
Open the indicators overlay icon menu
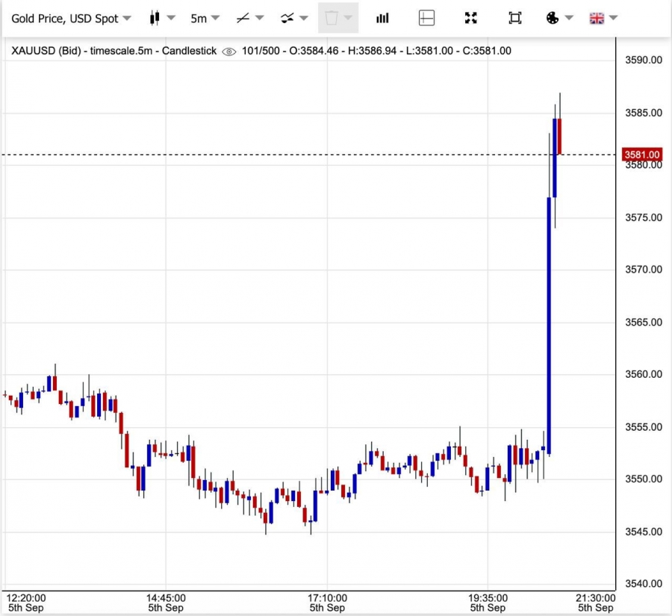(287, 18)
